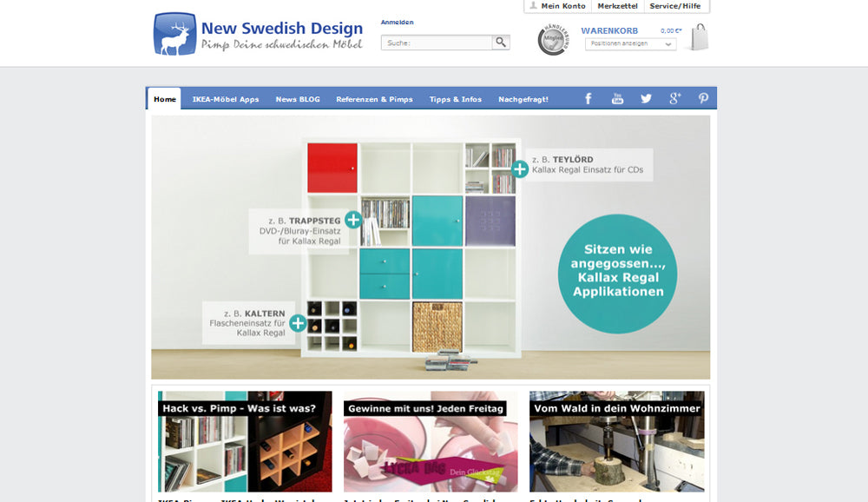The image size is (868, 502).
Task: Switch to the News BLOG tab
Action: coord(298,99)
